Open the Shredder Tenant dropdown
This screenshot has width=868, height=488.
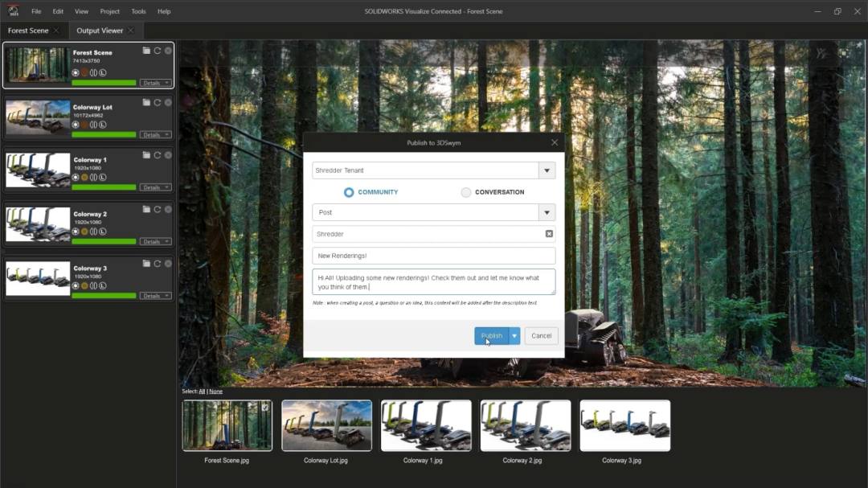coord(547,170)
